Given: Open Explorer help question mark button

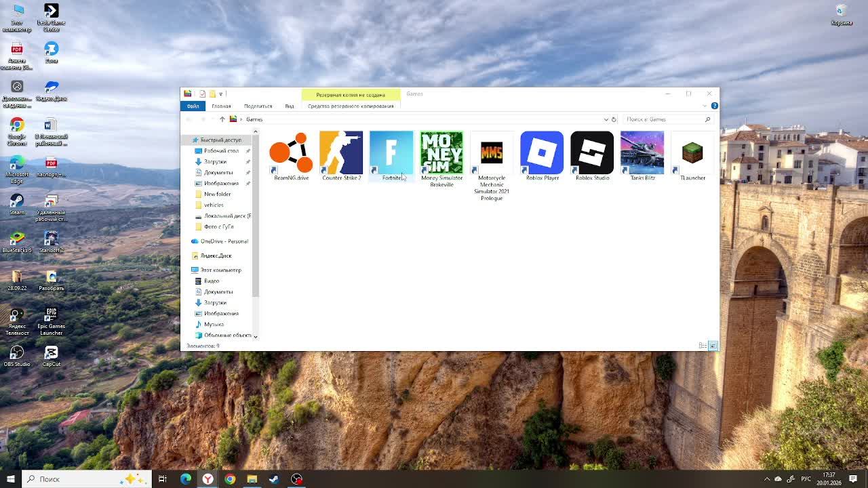Looking at the screenshot, I should pos(714,106).
